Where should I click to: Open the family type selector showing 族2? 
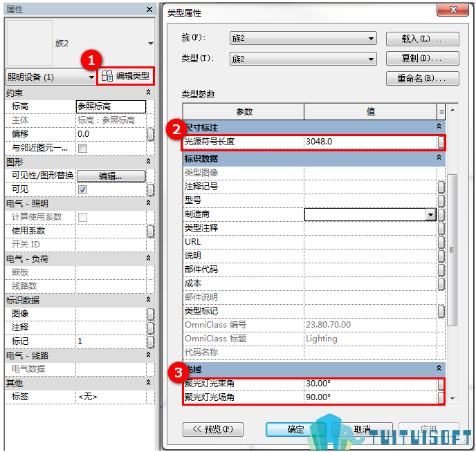click(x=151, y=44)
